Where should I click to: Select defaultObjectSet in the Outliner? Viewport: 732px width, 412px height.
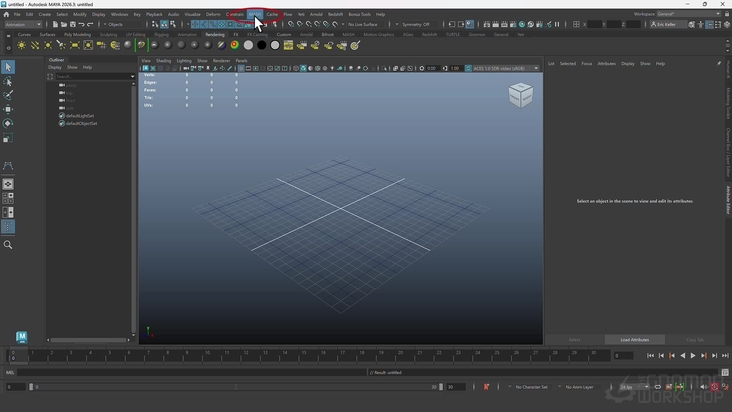click(x=81, y=123)
